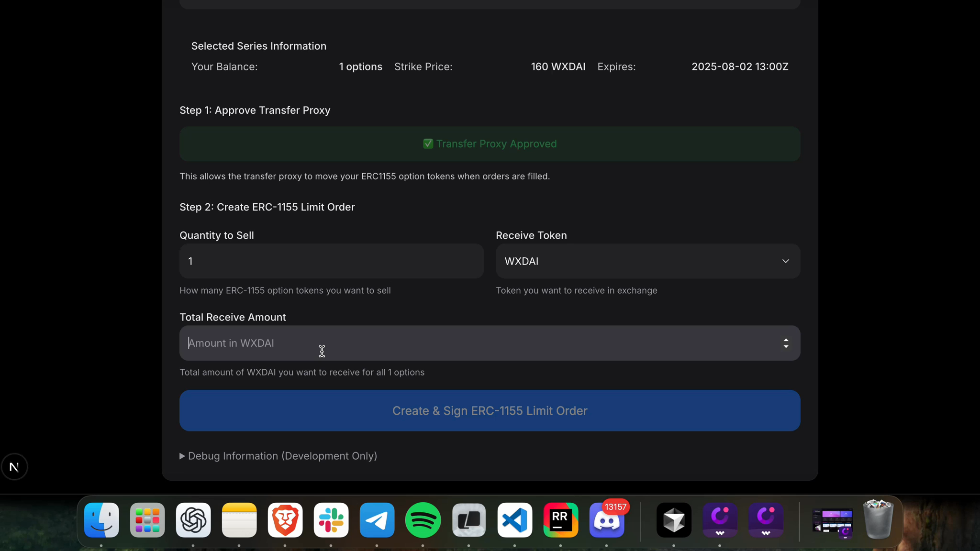The height and width of the screenshot is (551, 980).
Task: Open Finder from the dock
Action: tap(101, 520)
